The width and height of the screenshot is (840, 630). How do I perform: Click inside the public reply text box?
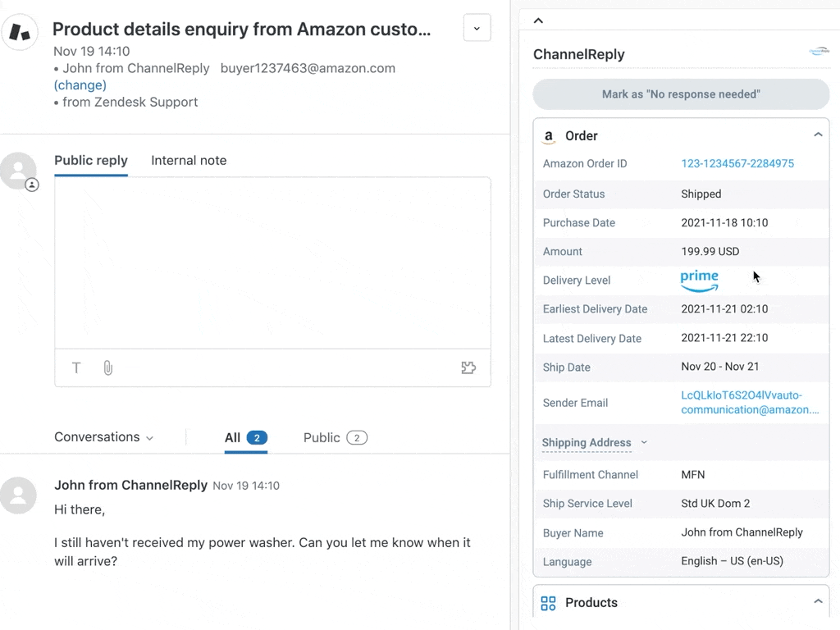click(x=272, y=263)
